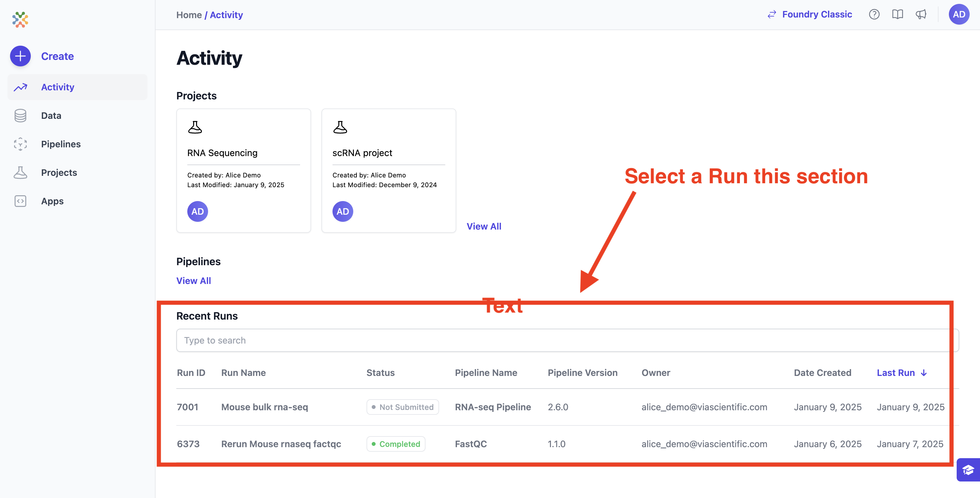Image resolution: width=980 pixels, height=498 pixels.
Task: Focus the Recent Runs search field
Action: (x=567, y=340)
